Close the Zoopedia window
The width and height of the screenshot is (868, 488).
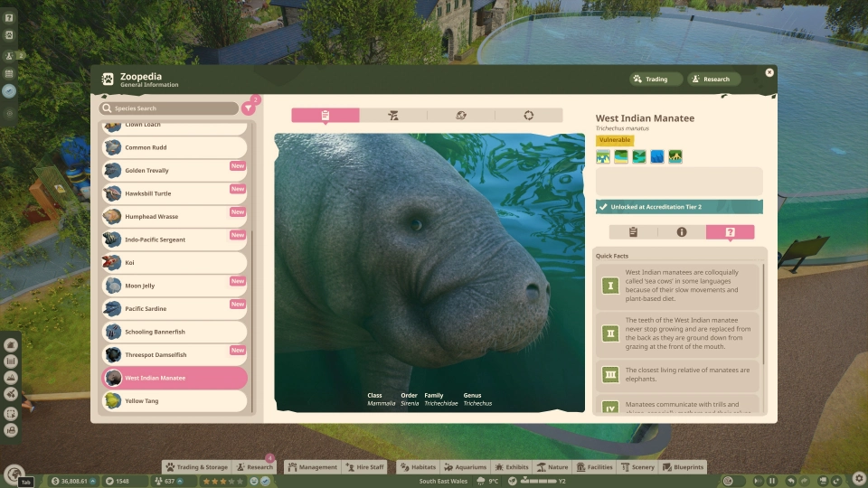click(769, 72)
